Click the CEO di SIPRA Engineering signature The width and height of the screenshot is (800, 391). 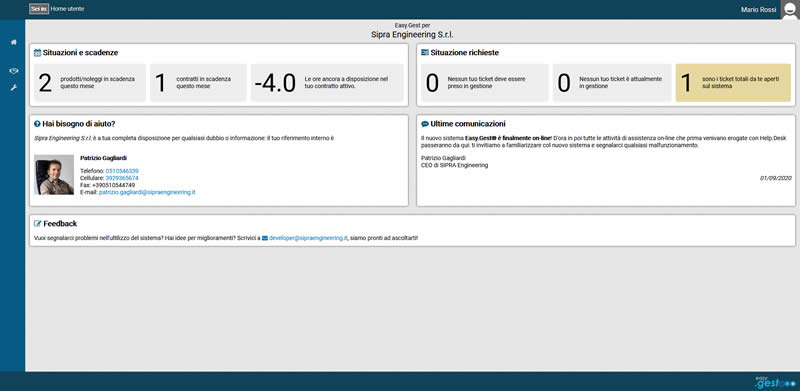pyautogui.click(x=455, y=165)
